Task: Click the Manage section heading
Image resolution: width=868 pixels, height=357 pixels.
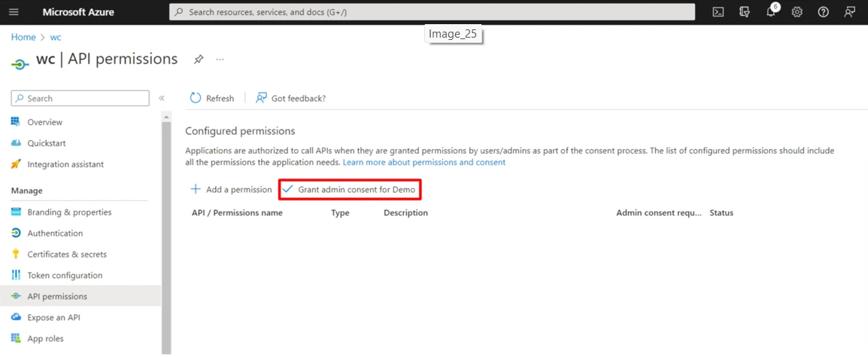Action: point(26,190)
